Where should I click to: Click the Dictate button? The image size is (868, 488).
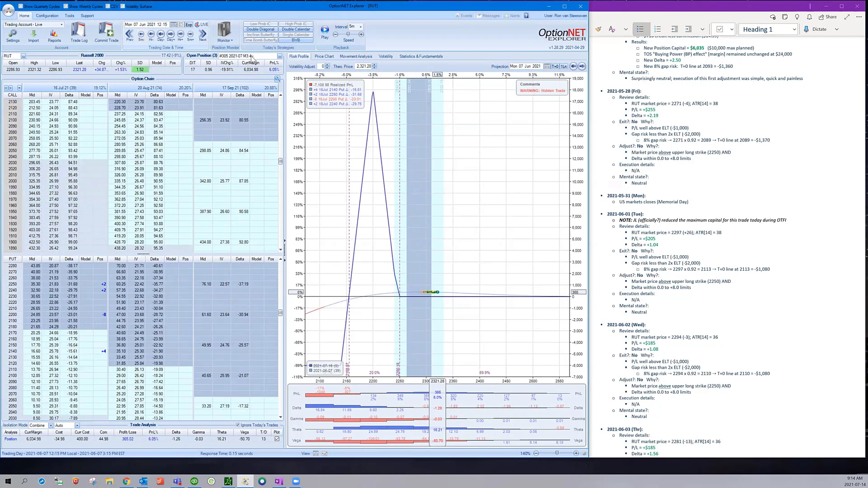tap(815, 29)
